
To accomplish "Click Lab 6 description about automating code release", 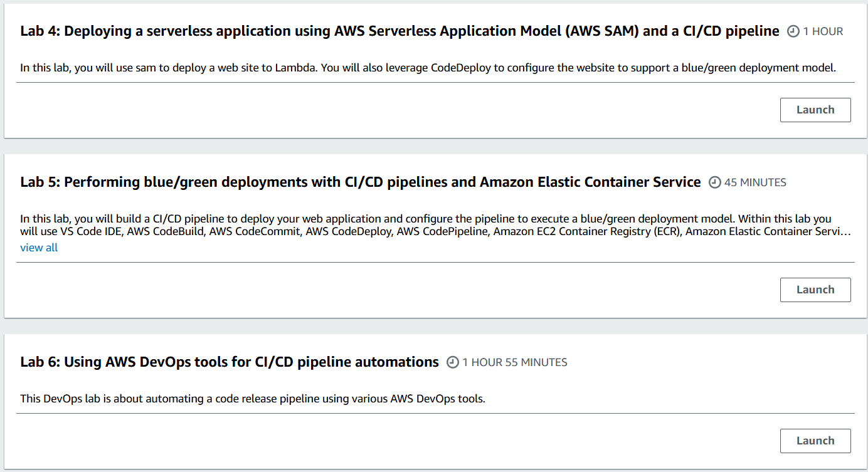I will click(x=253, y=399).
